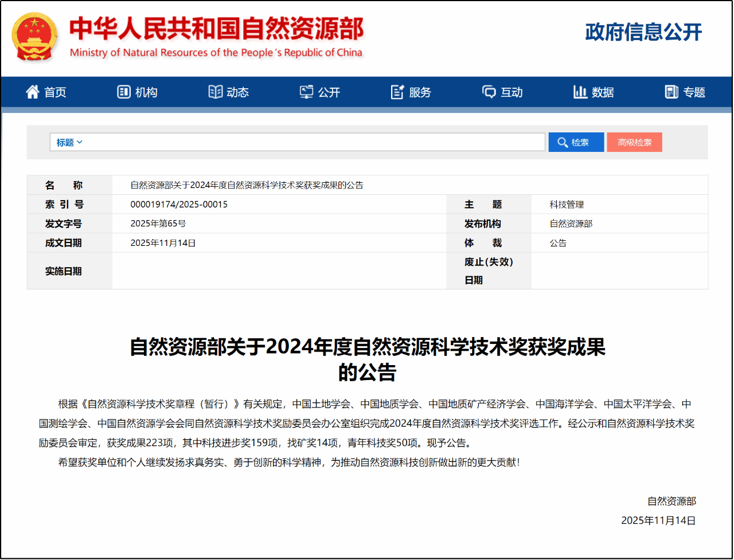Select the 服务 navigation menu
734x560 pixels.
[420, 92]
